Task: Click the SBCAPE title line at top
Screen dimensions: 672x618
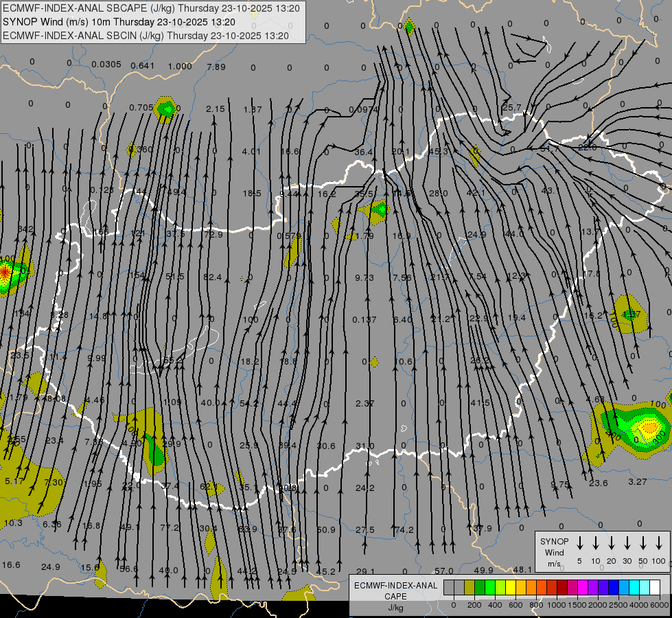Action: tap(151, 8)
